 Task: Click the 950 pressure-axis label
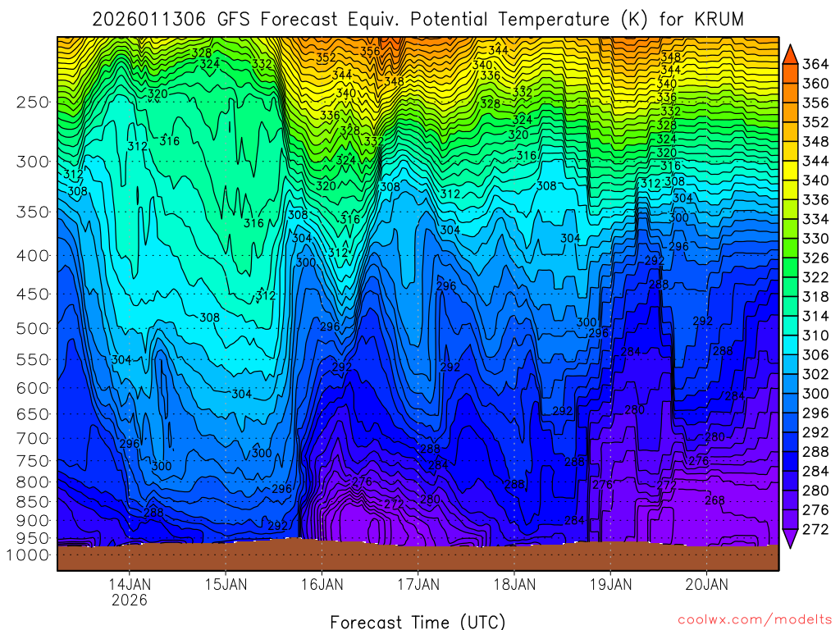tap(33, 538)
